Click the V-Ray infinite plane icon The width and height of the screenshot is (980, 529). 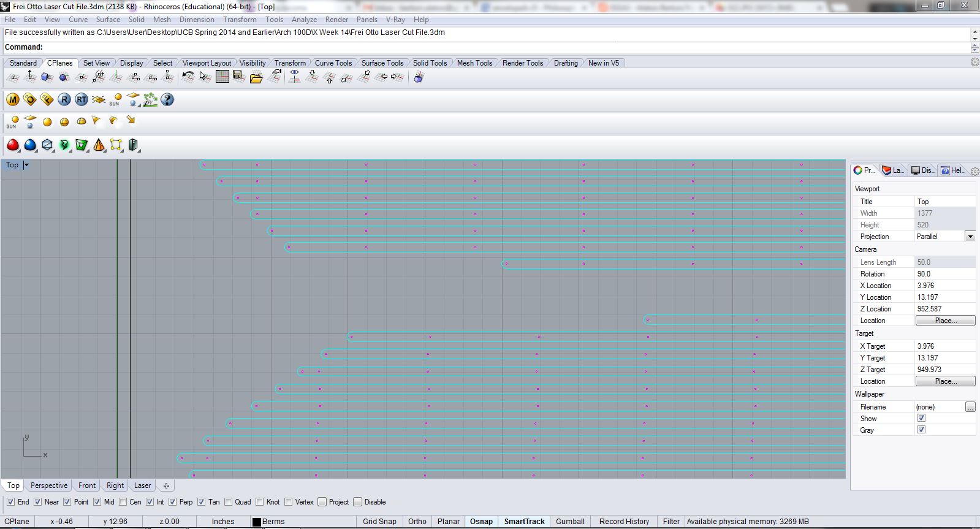pyautogui.click(x=99, y=99)
